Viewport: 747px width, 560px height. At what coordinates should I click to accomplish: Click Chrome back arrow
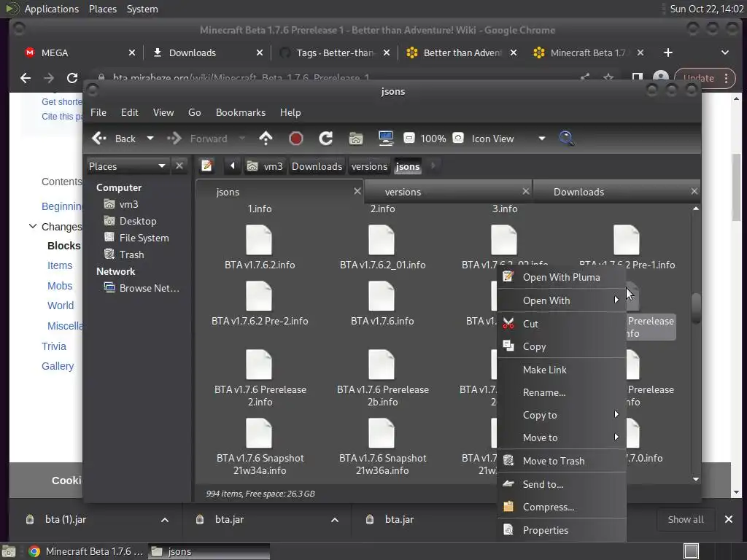coord(26,78)
